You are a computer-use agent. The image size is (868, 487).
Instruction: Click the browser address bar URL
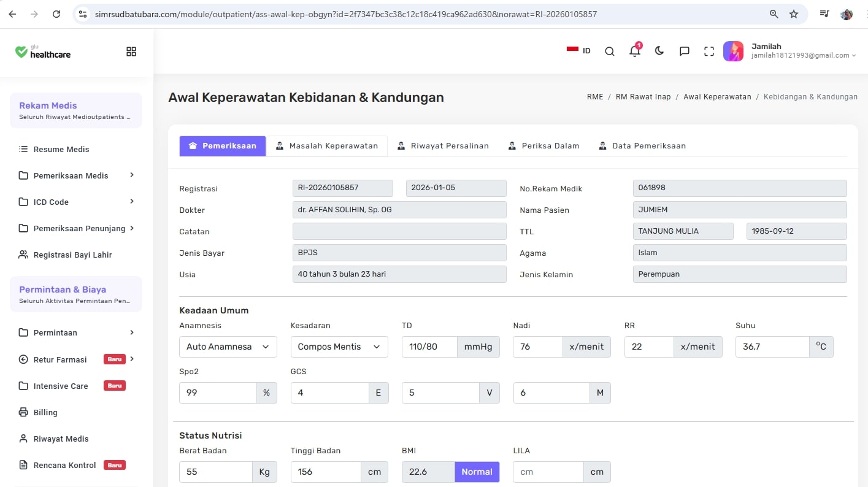click(x=346, y=13)
